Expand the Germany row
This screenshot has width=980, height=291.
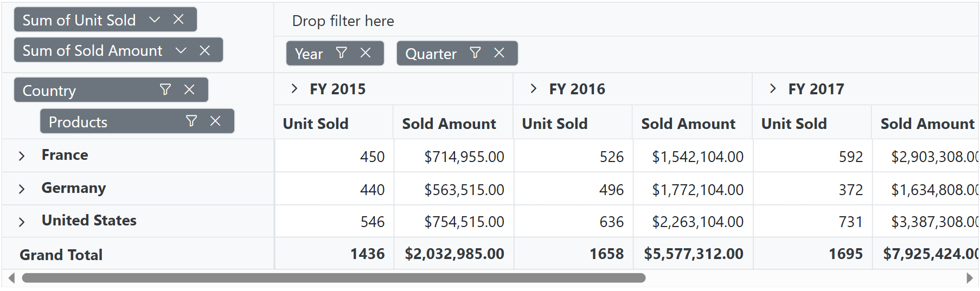pos(22,189)
